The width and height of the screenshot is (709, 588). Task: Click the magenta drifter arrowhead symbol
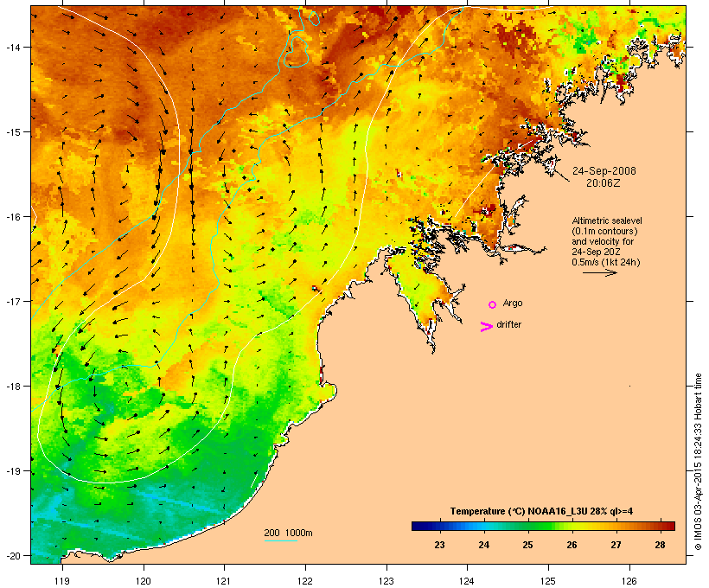(487, 327)
